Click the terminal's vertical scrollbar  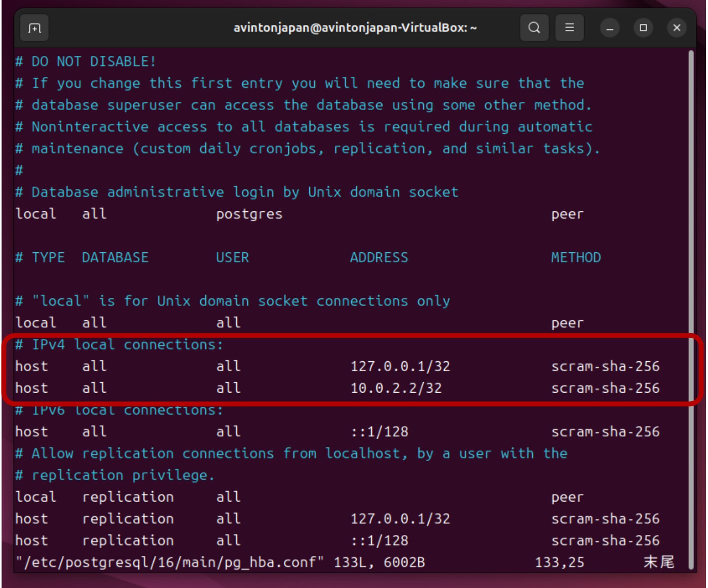coord(692,310)
